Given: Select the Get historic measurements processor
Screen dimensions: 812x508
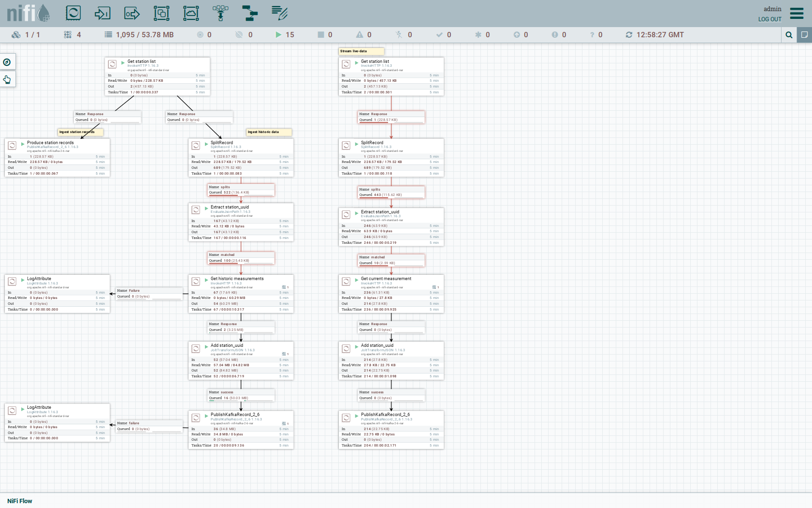Looking at the screenshot, I should click(241, 294).
